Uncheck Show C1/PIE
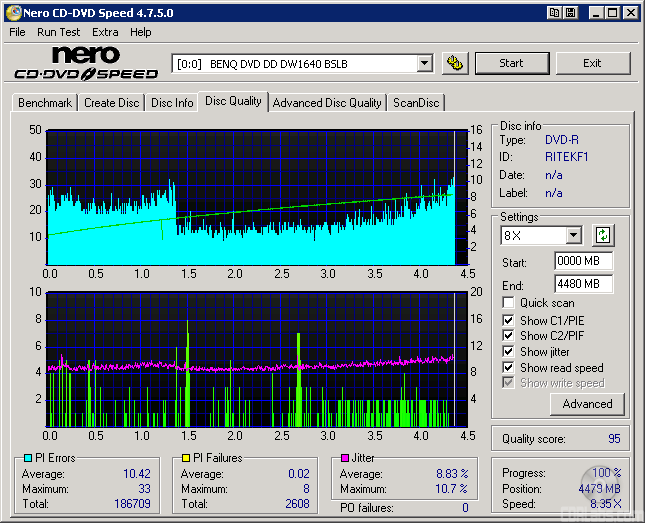This screenshot has width=645, height=523. [509, 320]
